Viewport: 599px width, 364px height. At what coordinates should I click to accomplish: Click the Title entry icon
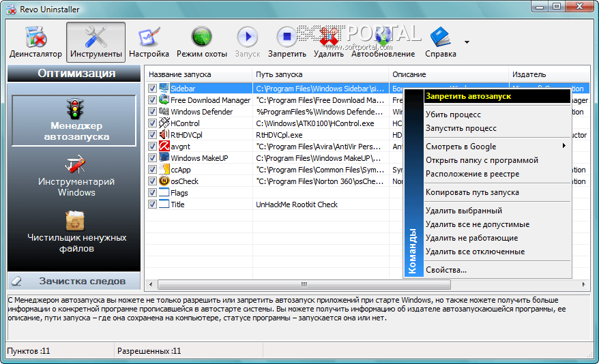click(164, 204)
